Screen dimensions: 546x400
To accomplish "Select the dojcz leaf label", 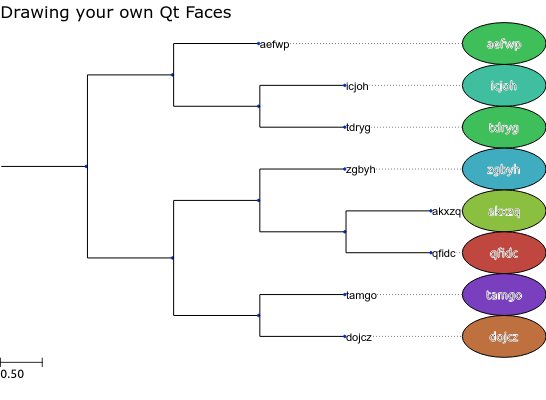I will pos(359,337).
